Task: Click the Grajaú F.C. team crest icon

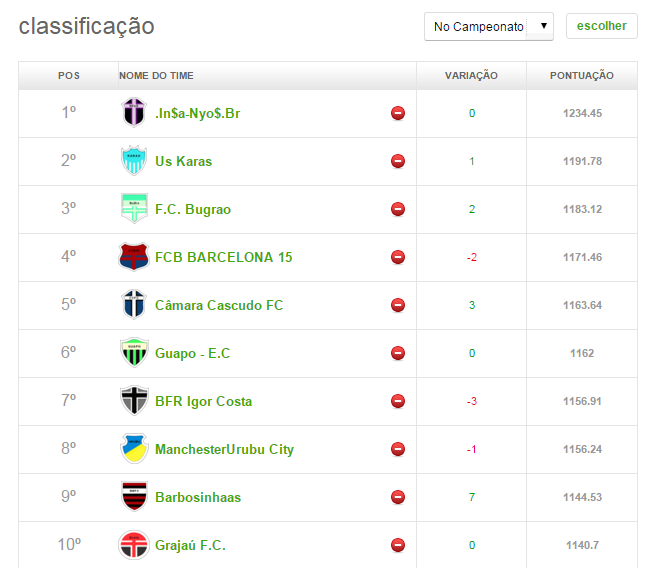Action: click(x=133, y=545)
